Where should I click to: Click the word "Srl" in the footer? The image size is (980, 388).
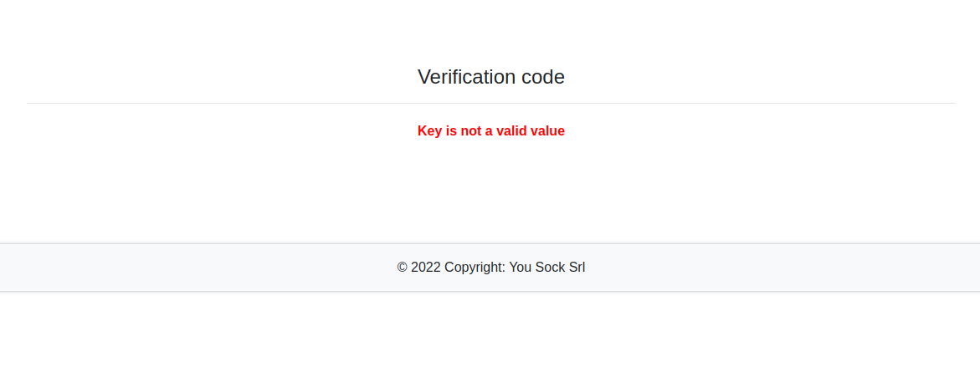(x=577, y=268)
